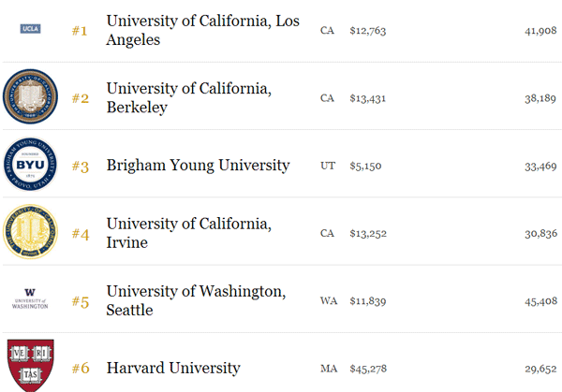Image resolution: width=562 pixels, height=392 pixels.
Task: Click the $12,763 cost for UCLA
Action: [368, 31]
